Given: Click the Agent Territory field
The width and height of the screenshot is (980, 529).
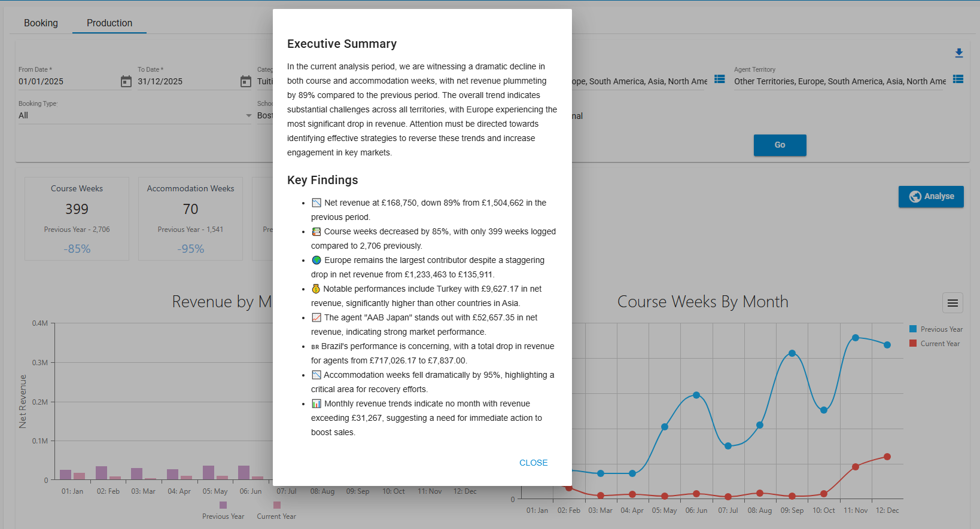Looking at the screenshot, I should coord(840,81).
